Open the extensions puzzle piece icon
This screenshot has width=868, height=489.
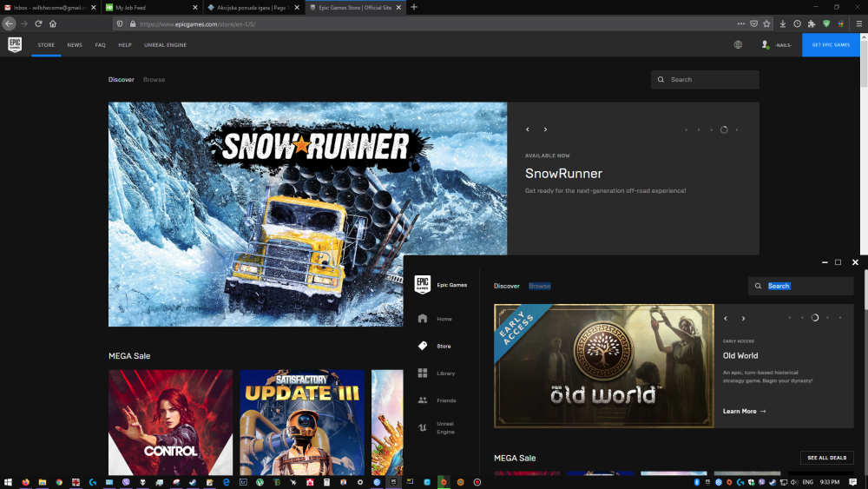point(812,23)
